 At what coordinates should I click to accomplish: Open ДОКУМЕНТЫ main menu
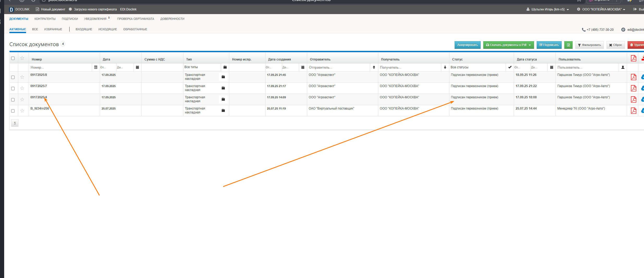[19, 19]
